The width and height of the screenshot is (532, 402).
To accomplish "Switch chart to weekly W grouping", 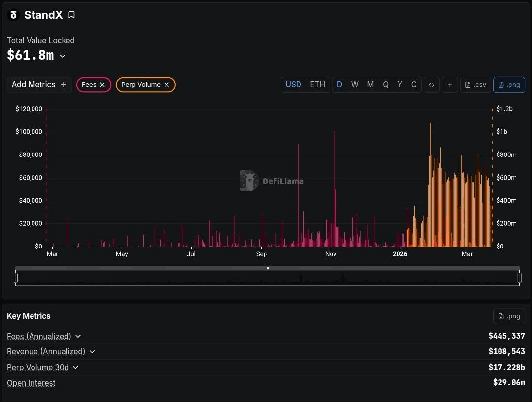I will coord(355,85).
